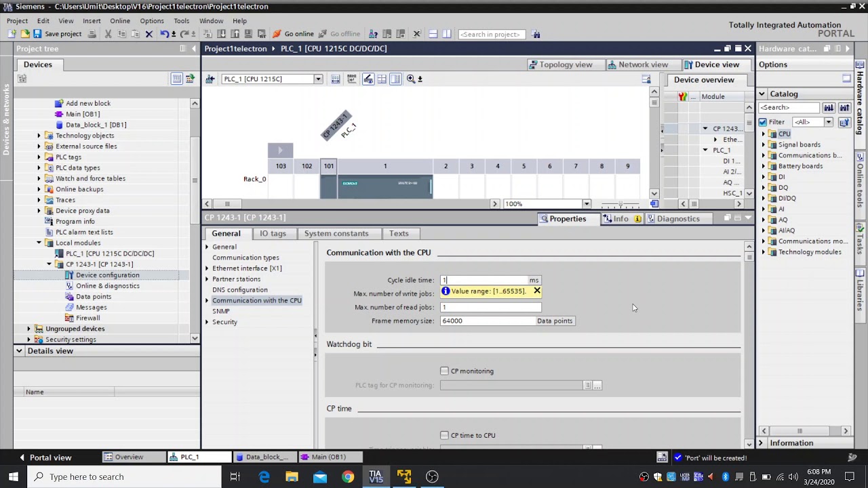Click the go to network view icon
This screenshot has height=488, width=868.
(x=210, y=79)
